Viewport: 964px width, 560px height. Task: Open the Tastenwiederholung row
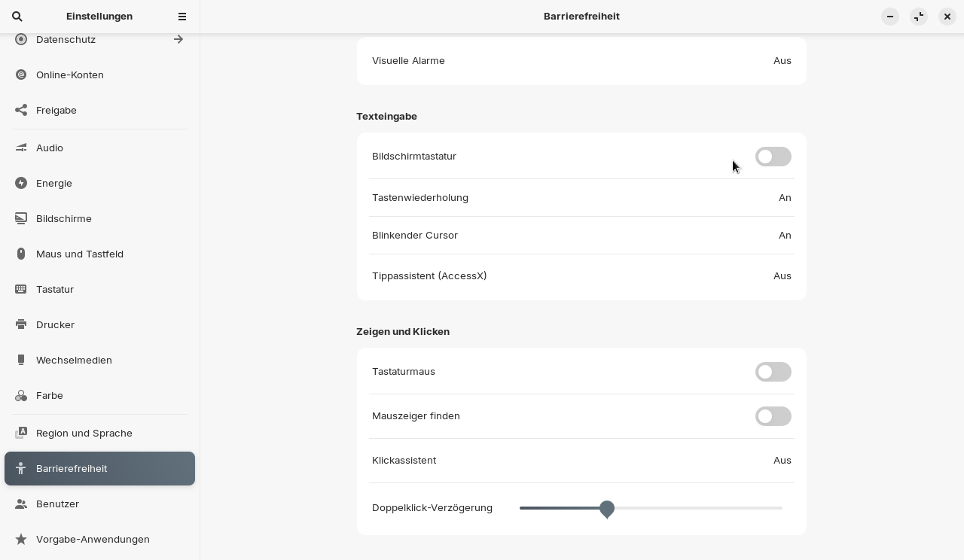(581, 198)
